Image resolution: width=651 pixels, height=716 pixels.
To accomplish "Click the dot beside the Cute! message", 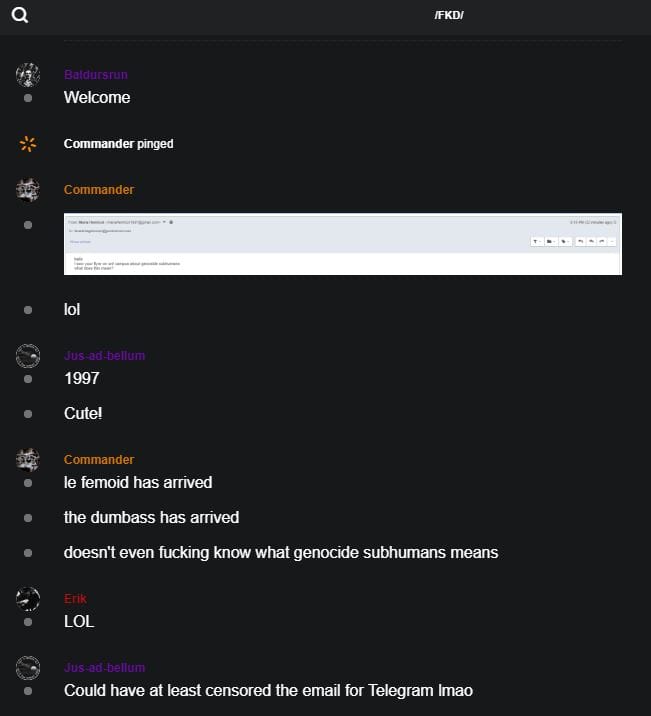I will tap(28, 413).
